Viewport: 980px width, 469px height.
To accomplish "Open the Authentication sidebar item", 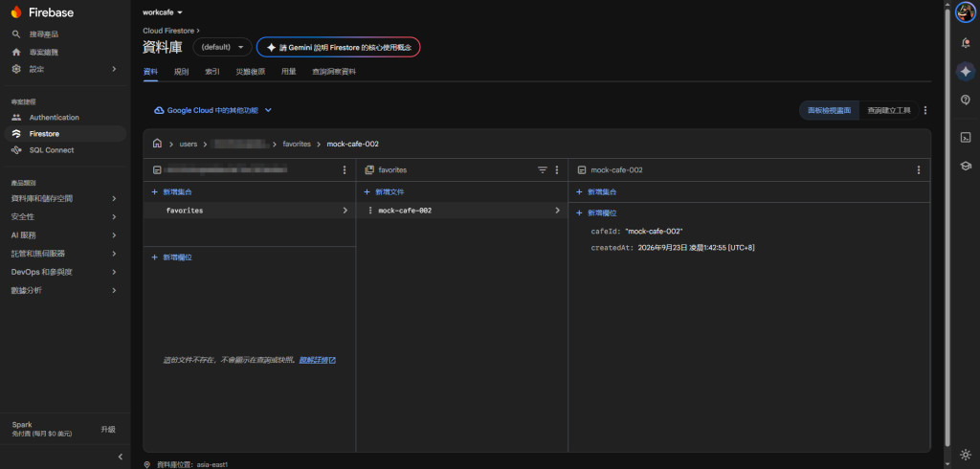I will (65, 118).
